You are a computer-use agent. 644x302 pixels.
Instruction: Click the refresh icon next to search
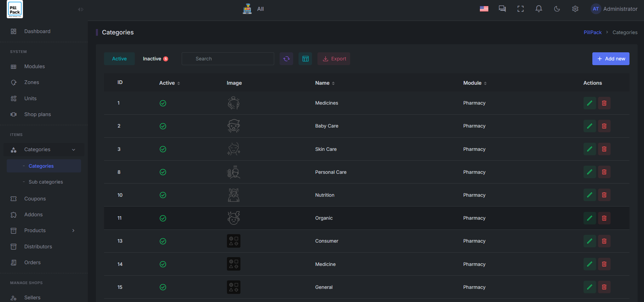pos(286,59)
